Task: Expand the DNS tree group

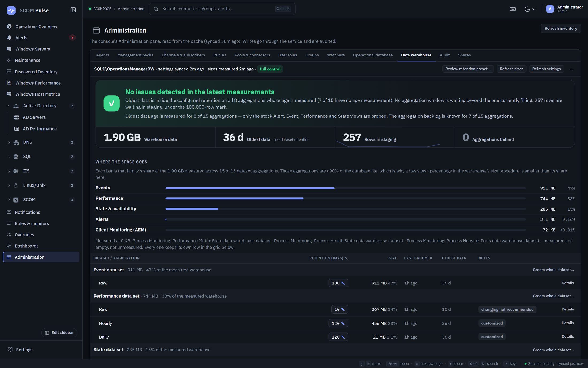Action: click(x=9, y=142)
